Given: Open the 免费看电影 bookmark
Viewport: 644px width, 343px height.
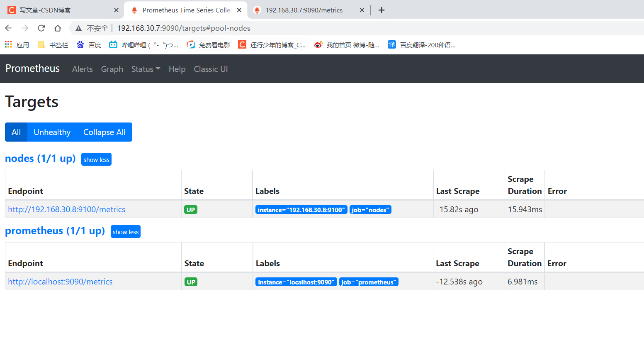Looking at the screenshot, I should coord(208,45).
